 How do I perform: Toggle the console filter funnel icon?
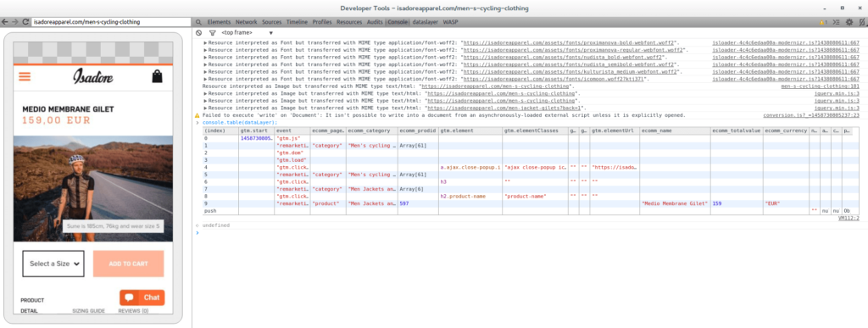click(212, 33)
